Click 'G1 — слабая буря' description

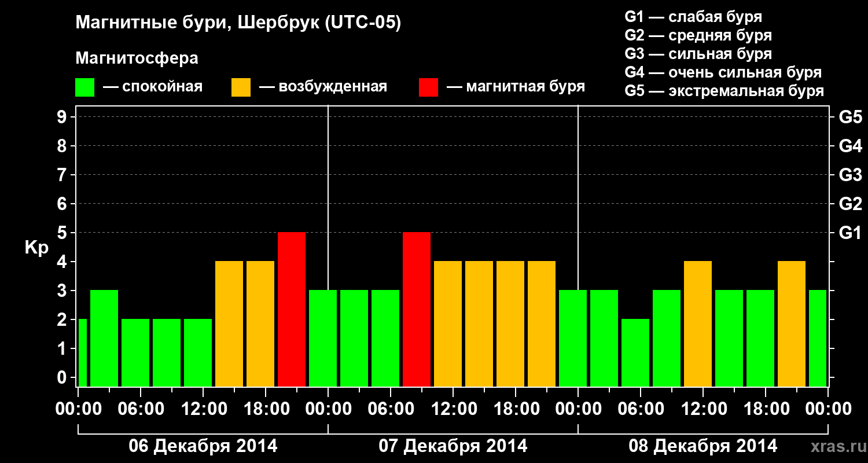(x=693, y=17)
